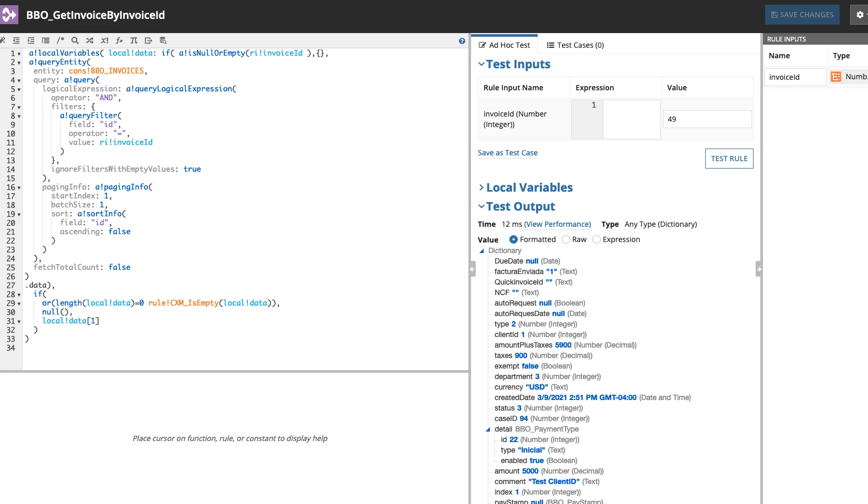The width and height of the screenshot is (868, 504).
Task: Collapse the detail BBO_PaymentType node
Action: point(488,429)
